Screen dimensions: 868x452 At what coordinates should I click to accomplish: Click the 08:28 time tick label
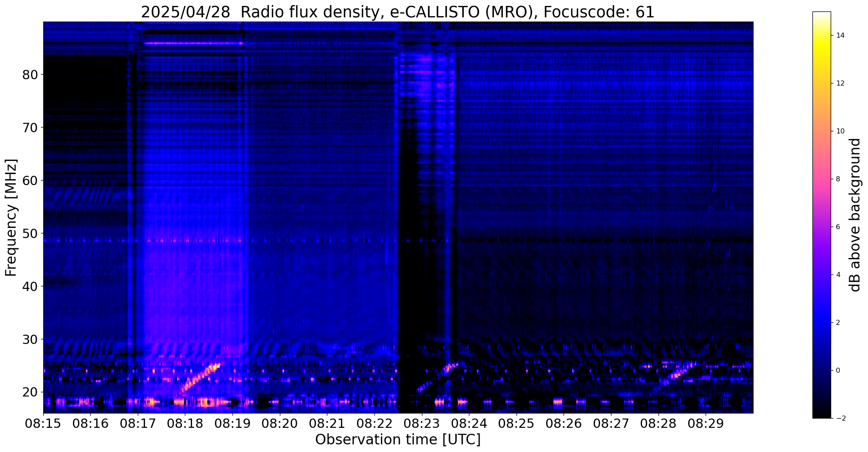(x=658, y=423)
